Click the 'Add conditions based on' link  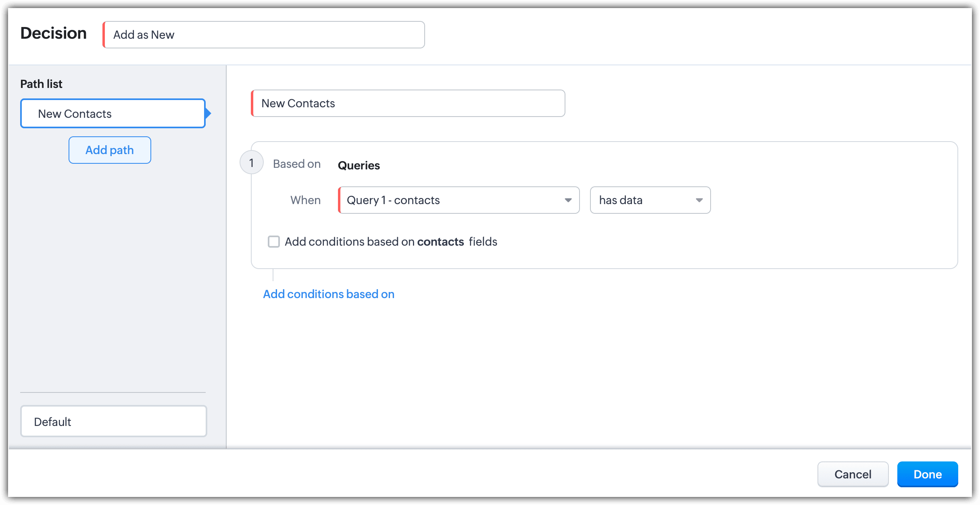pos(328,294)
